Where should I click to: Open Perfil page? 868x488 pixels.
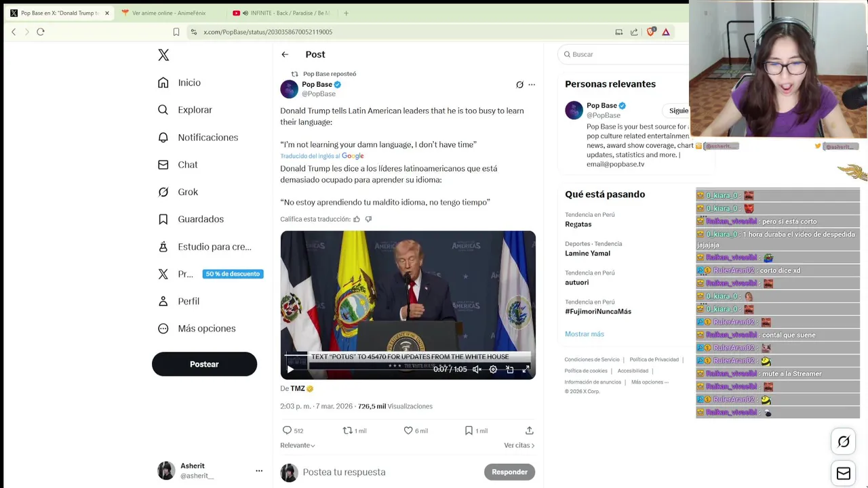point(178,301)
